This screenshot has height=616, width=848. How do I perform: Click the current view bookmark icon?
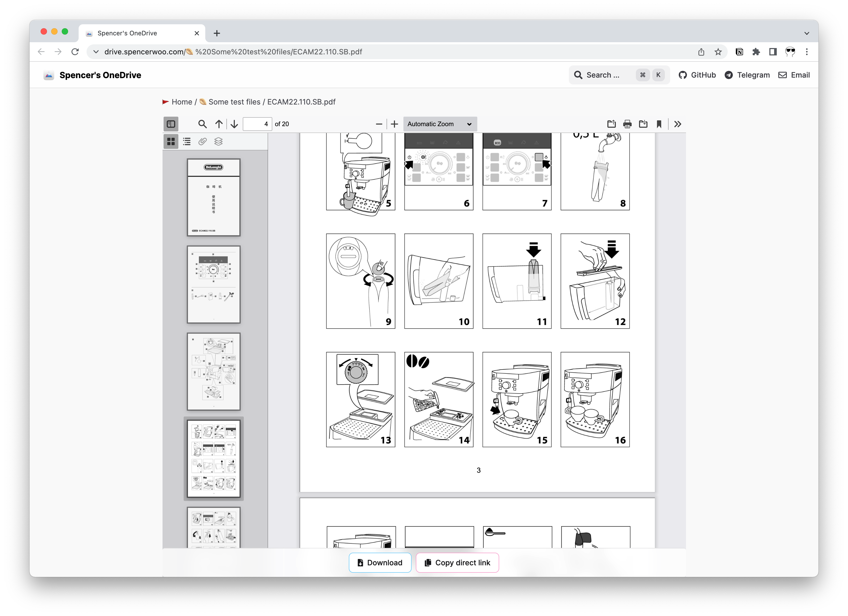pos(659,124)
